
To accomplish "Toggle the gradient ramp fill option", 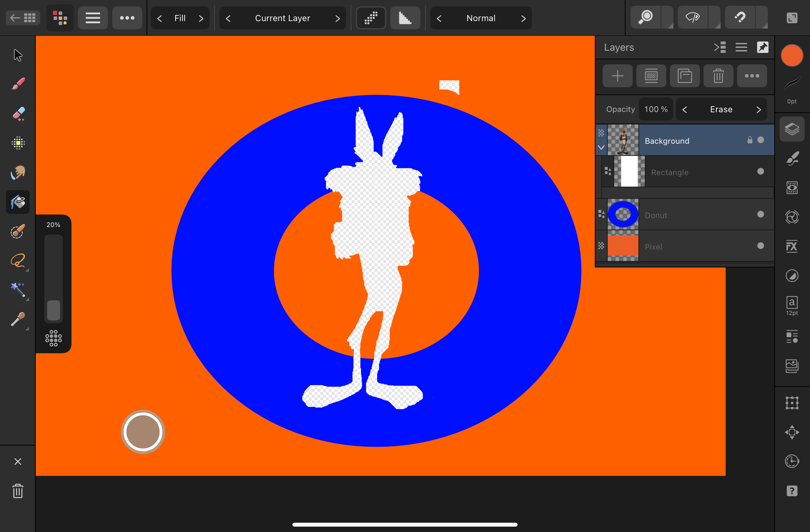I will (405, 18).
